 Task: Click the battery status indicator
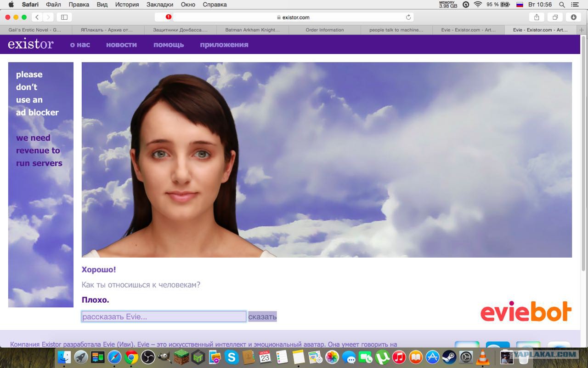click(499, 5)
